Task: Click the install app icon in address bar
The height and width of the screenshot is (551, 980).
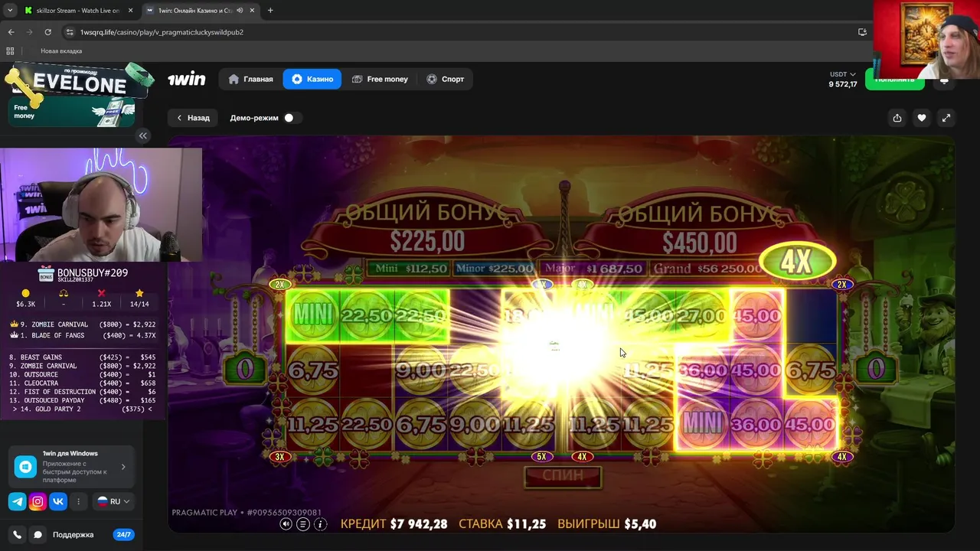Action: 862,32
